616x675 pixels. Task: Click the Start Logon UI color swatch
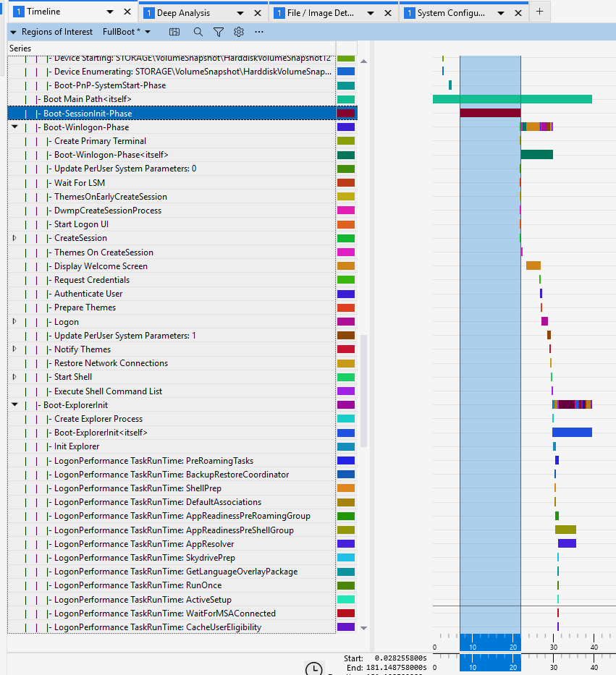(x=346, y=224)
